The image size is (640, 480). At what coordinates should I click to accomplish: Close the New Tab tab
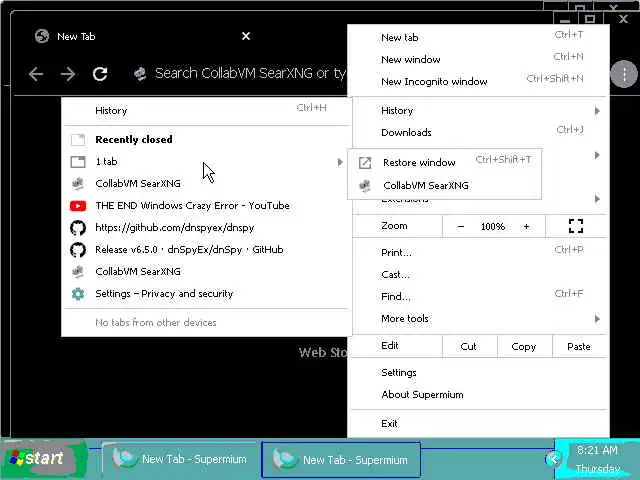click(246, 36)
